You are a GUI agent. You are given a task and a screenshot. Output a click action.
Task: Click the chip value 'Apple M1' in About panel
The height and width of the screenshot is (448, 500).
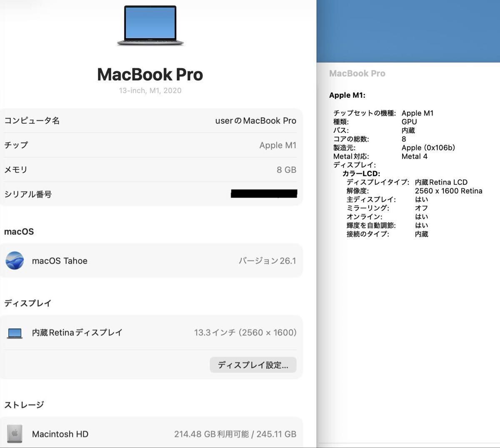pyautogui.click(x=278, y=145)
